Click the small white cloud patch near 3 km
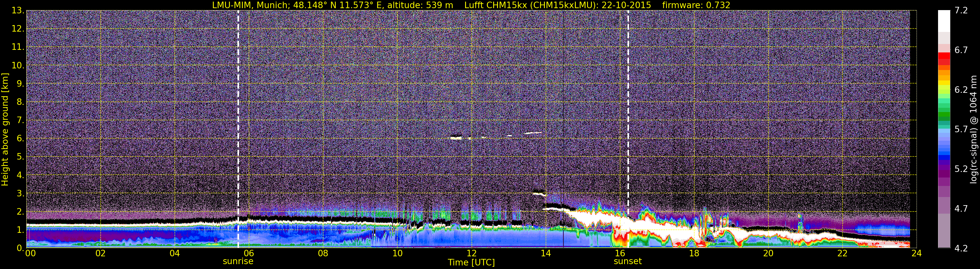 (540, 194)
